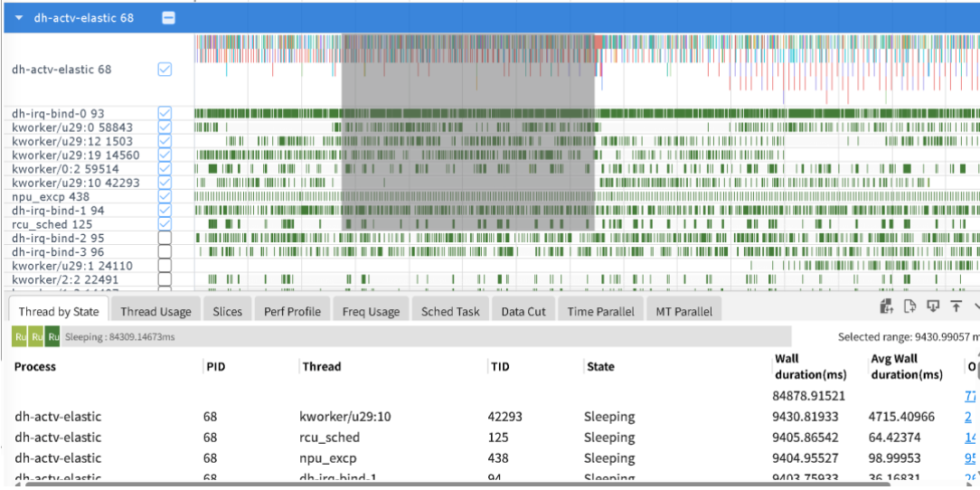Open the Freq Usage tab
Image resolution: width=980 pixels, height=490 pixels.
pyautogui.click(x=371, y=311)
